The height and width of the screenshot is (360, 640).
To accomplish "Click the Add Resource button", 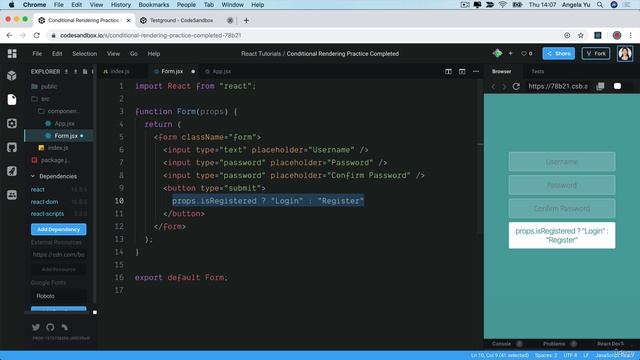I will tap(58, 269).
